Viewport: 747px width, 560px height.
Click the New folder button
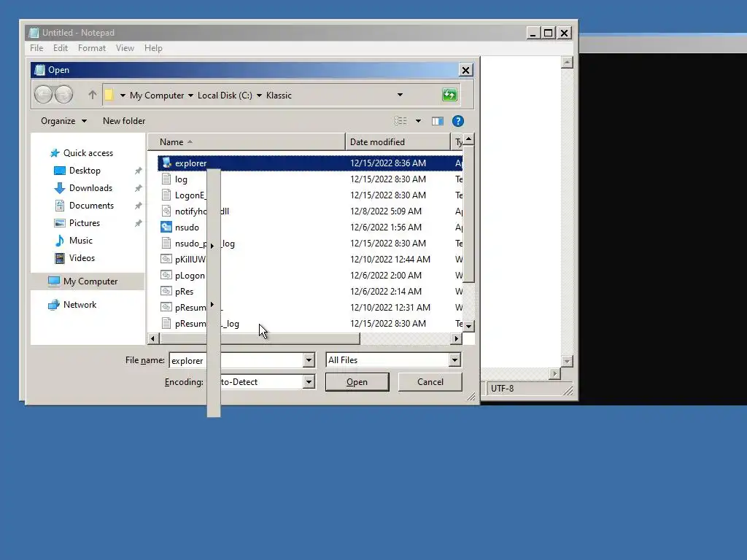pos(124,121)
